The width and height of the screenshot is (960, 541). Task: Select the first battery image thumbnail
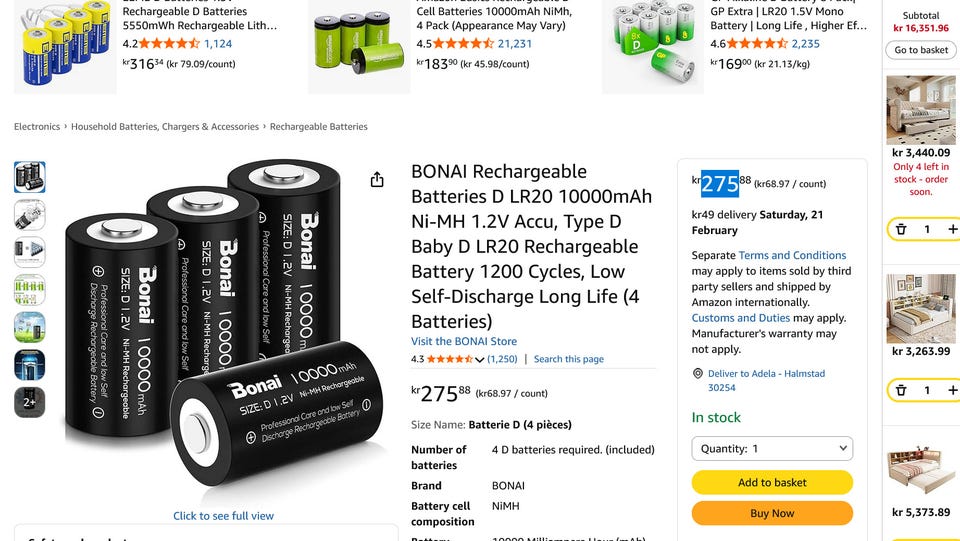point(29,177)
